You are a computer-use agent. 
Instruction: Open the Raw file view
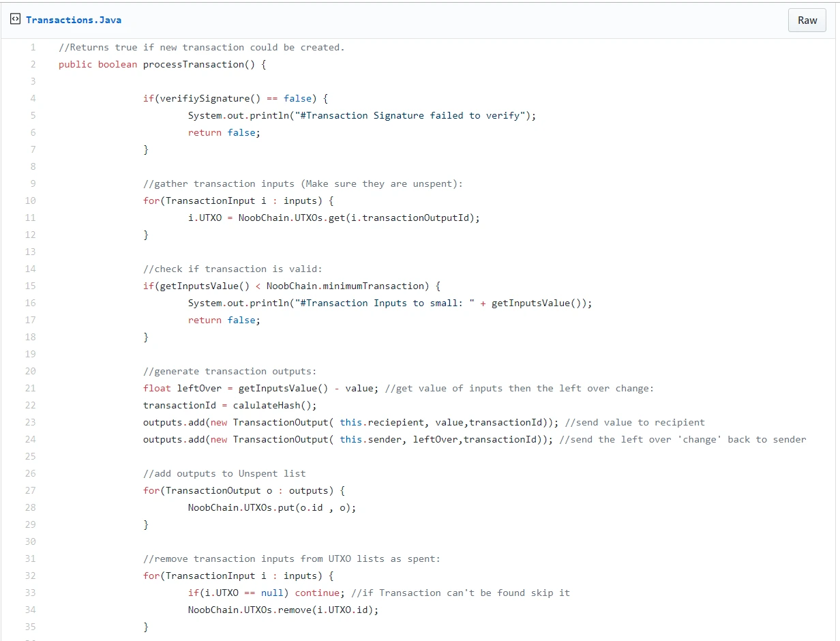(807, 20)
